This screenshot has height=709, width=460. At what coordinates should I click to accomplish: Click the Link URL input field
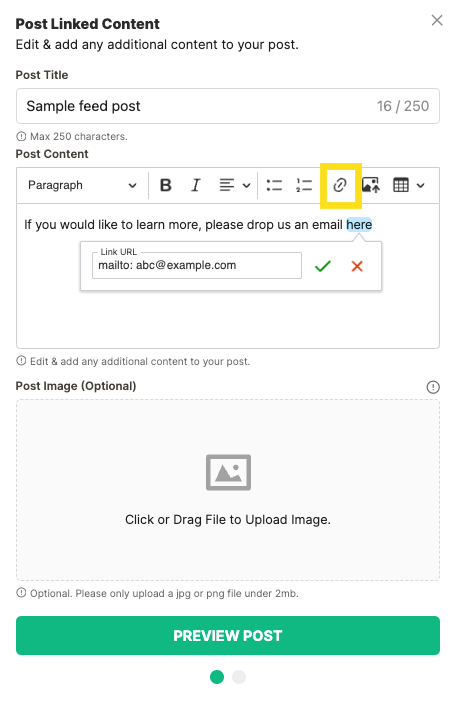click(x=197, y=265)
